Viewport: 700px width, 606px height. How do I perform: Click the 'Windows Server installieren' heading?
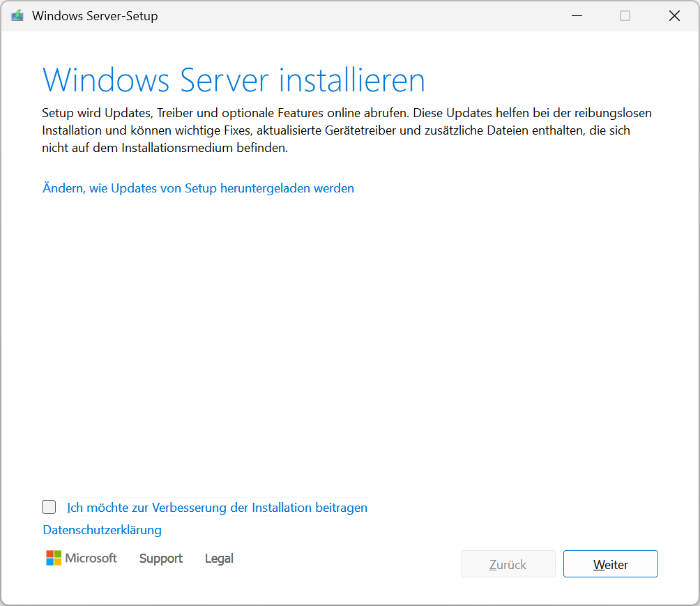coord(234,80)
